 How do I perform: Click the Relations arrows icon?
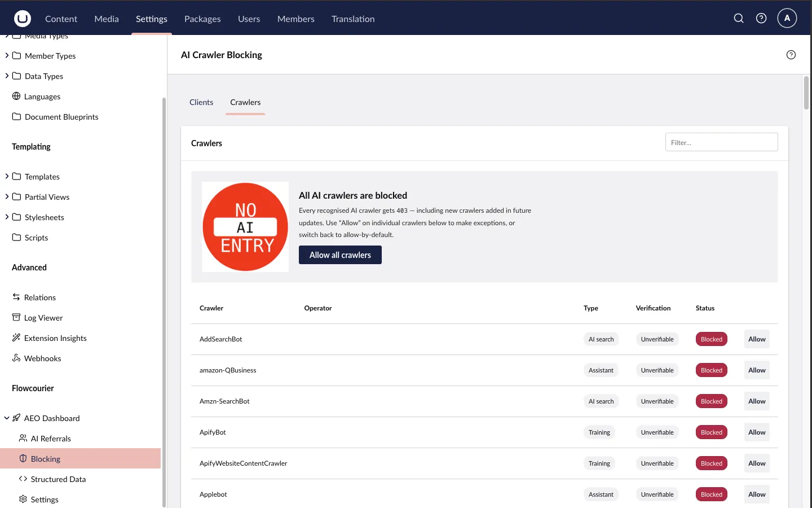[16, 297]
